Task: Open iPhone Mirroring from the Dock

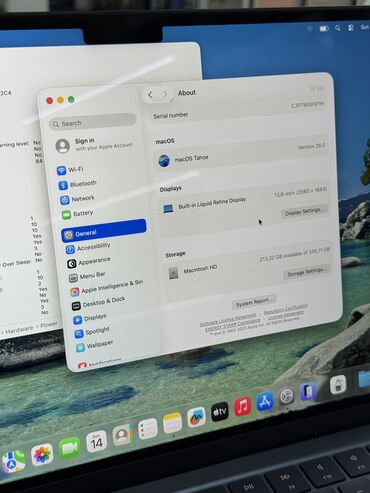Action: coord(308,392)
